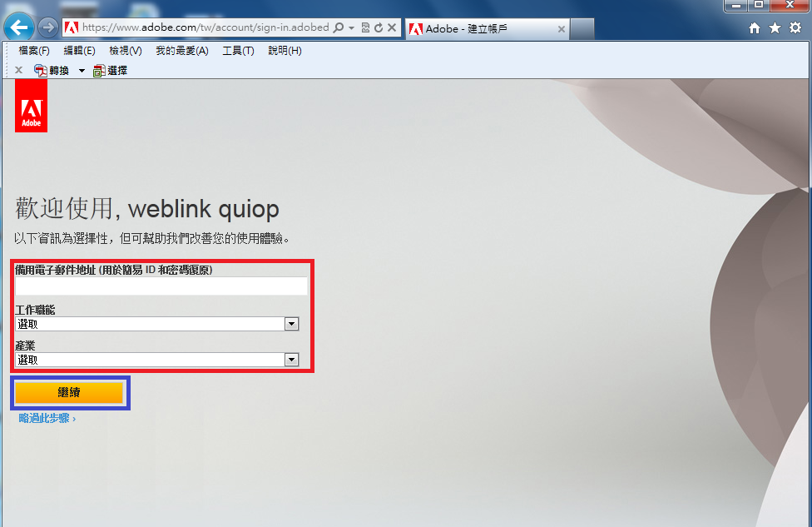This screenshot has width=812, height=527.
Task: Click the address bar URL text
Action: (x=205, y=27)
